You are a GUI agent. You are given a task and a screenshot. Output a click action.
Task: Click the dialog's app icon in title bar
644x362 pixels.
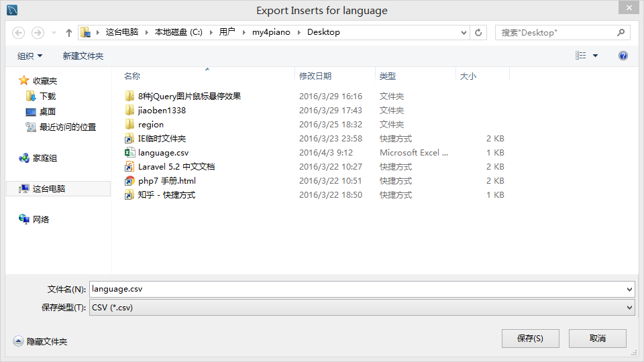point(12,10)
